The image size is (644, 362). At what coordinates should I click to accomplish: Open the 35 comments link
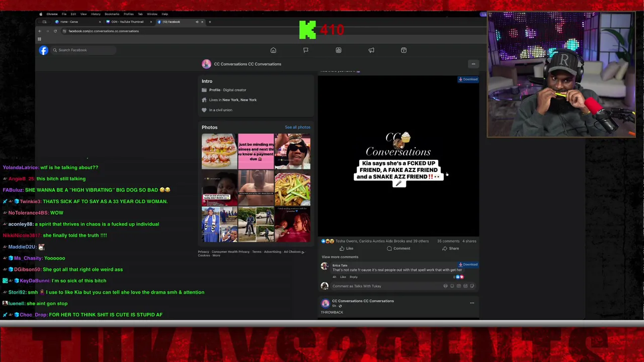click(x=448, y=241)
